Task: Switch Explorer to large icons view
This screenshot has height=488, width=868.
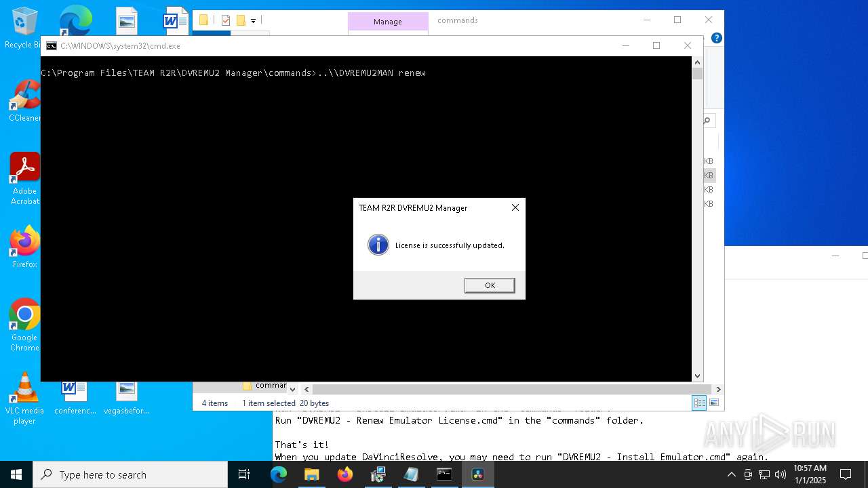Action: 713,403
